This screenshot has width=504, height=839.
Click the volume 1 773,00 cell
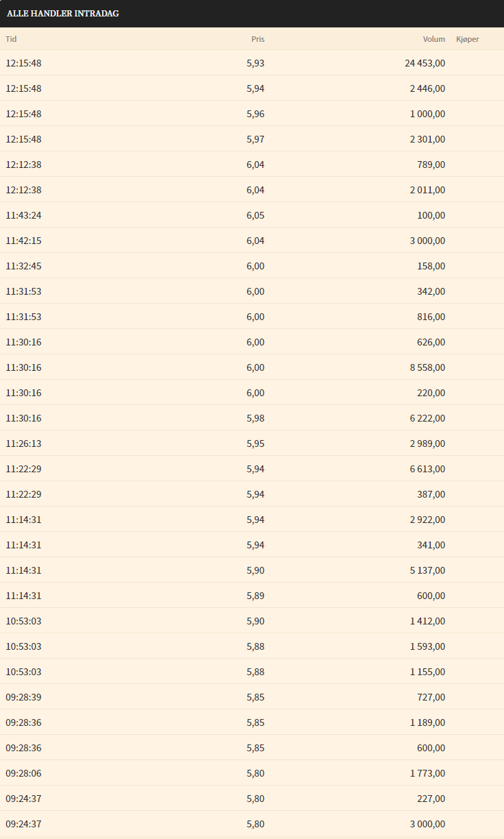click(x=427, y=773)
